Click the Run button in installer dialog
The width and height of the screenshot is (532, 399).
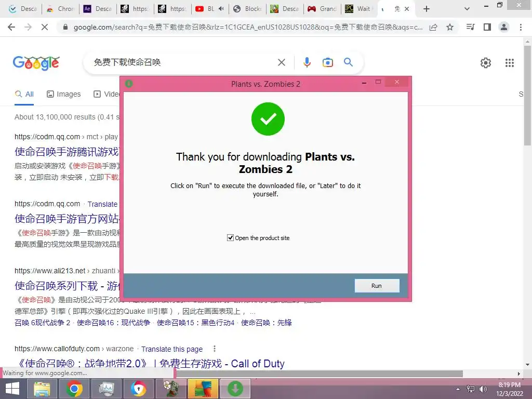377,286
